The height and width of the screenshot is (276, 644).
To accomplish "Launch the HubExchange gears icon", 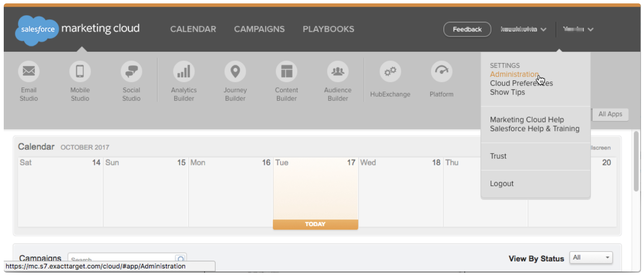I will (x=390, y=71).
